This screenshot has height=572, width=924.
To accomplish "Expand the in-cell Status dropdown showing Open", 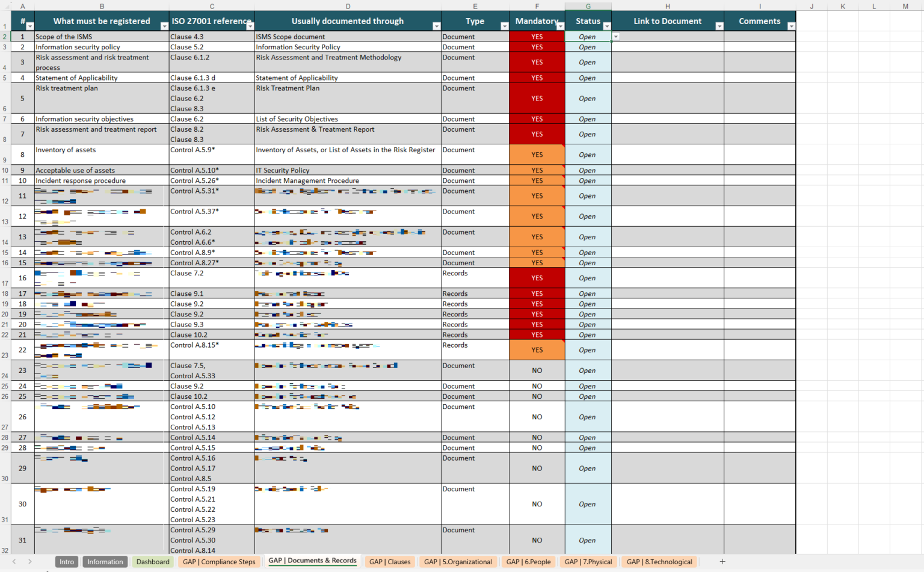I will (615, 37).
